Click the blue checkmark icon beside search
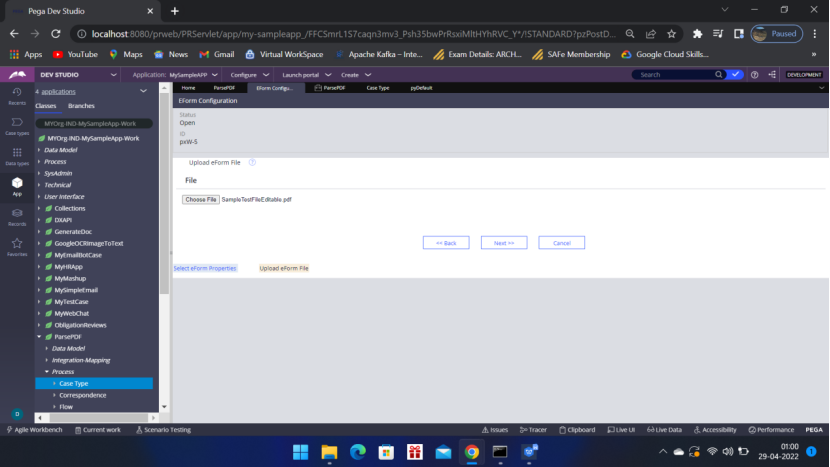Viewport: 830px width, 467px height. pyautogui.click(x=735, y=75)
